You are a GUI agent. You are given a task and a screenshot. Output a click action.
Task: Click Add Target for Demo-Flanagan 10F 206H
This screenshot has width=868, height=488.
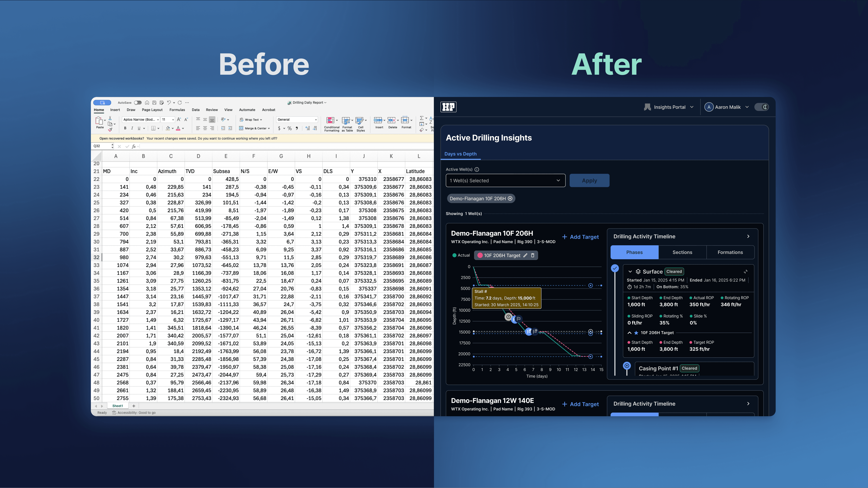(580, 237)
